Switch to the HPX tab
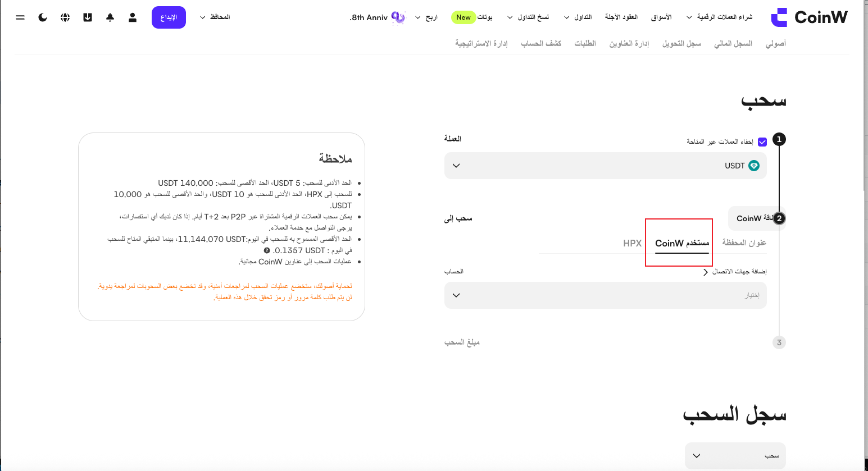The height and width of the screenshot is (471, 868). pyautogui.click(x=633, y=243)
